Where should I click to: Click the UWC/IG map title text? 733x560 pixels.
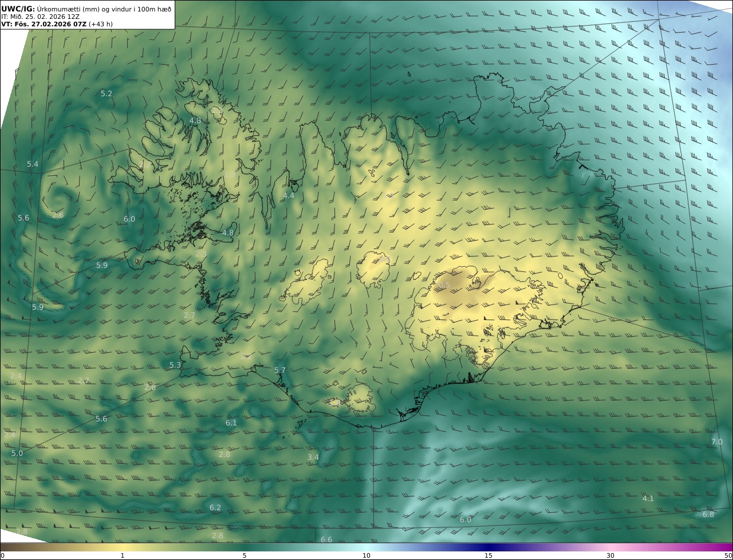(x=85, y=9)
